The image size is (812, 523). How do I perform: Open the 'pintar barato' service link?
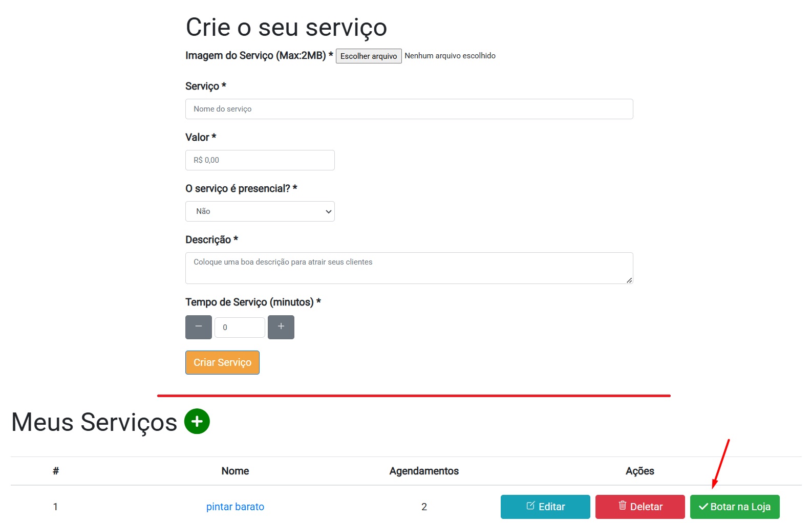[235, 507]
